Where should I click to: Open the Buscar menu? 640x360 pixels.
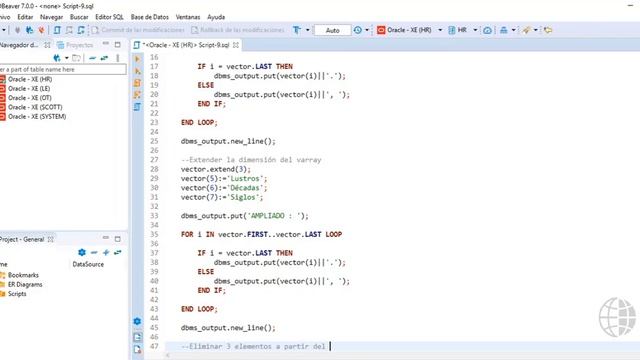79,17
